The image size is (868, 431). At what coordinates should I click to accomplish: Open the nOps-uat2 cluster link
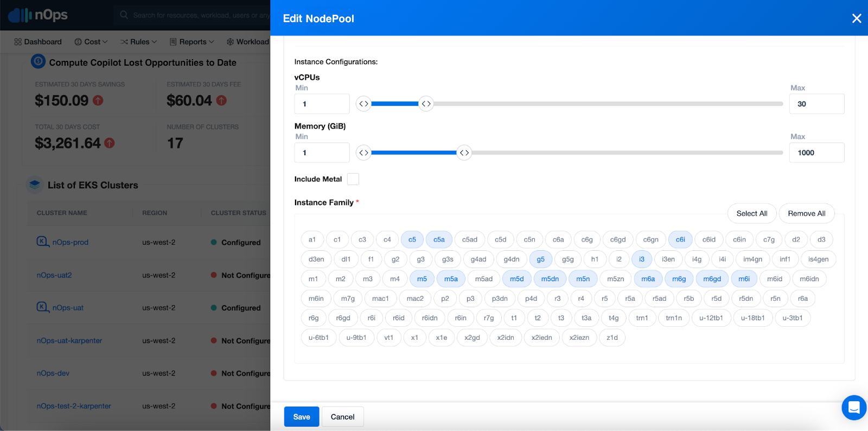(x=54, y=275)
